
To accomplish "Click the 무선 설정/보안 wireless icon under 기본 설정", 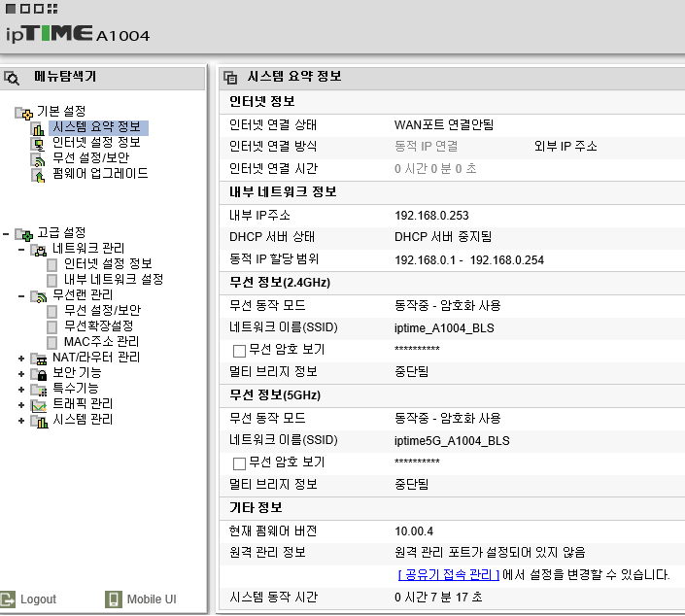I will pos(38,159).
